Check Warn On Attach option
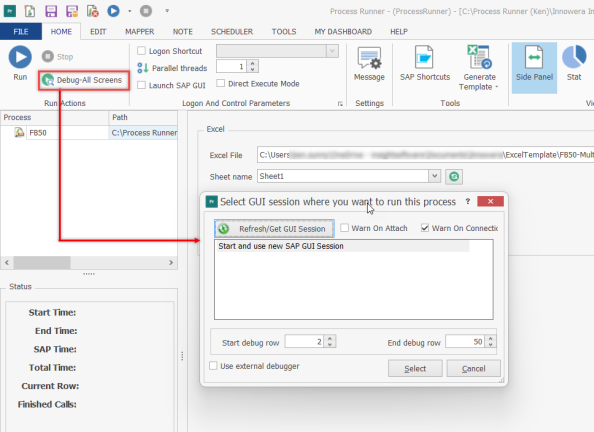Viewport: 594px width, 432px height. click(344, 228)
